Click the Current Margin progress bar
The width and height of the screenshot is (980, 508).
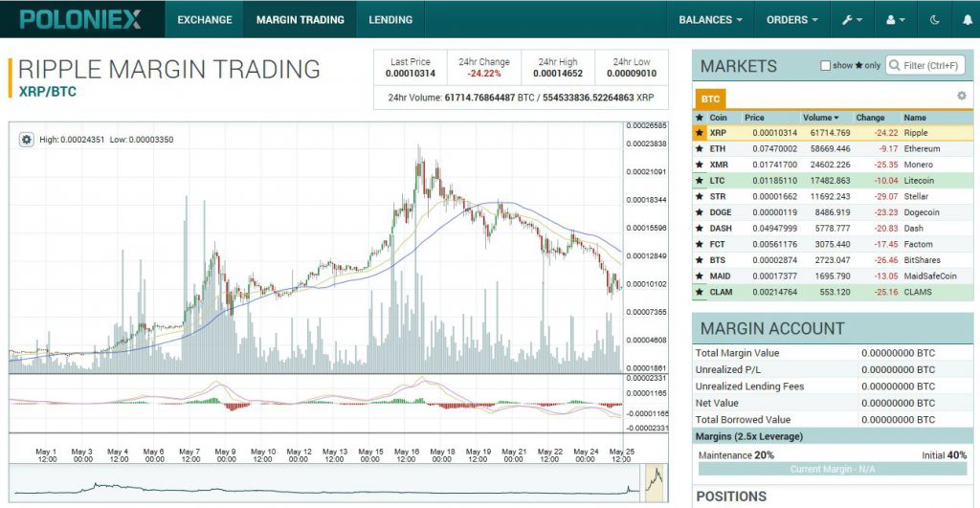pos(833,470)
